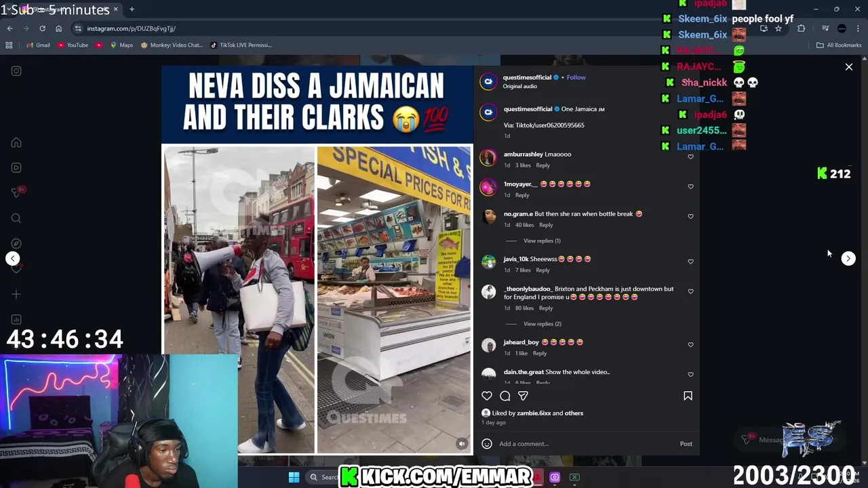Open the dashboard bar chart icon

pos(16,319)
